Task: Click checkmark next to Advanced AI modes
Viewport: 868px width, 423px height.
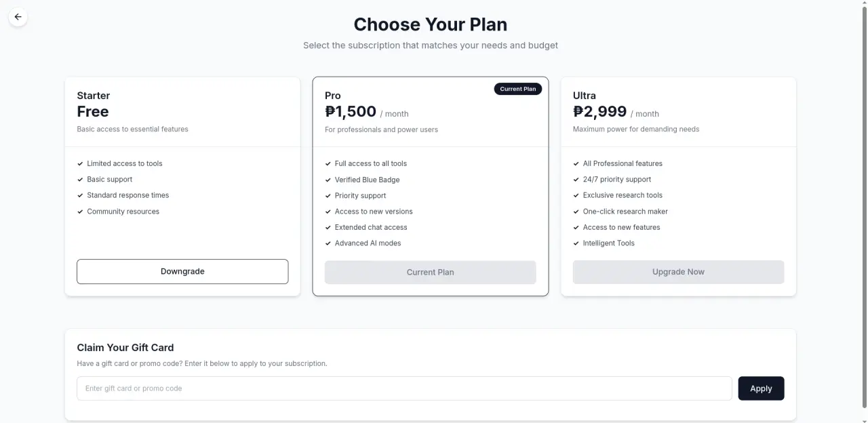Action: [x=328, y=243]
